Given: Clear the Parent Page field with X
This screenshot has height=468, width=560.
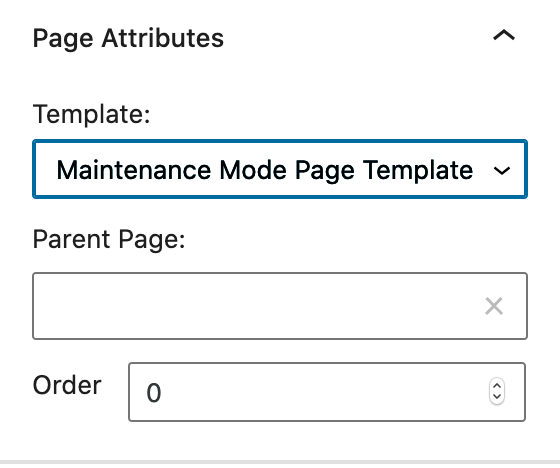Looking at the screenshot, I should coord(494,306).
